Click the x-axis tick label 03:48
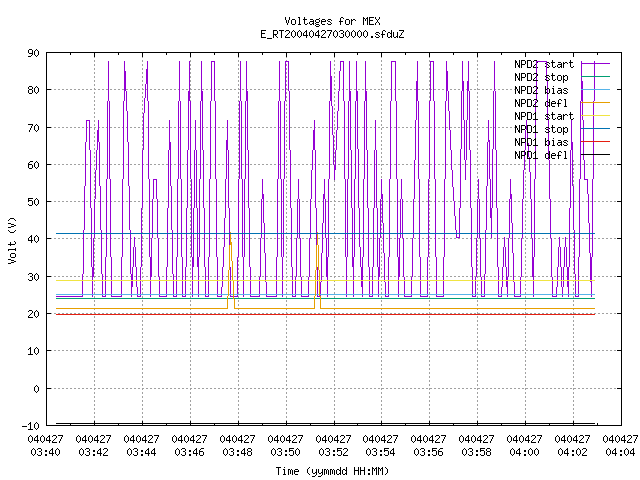 (x=237, y=452)
